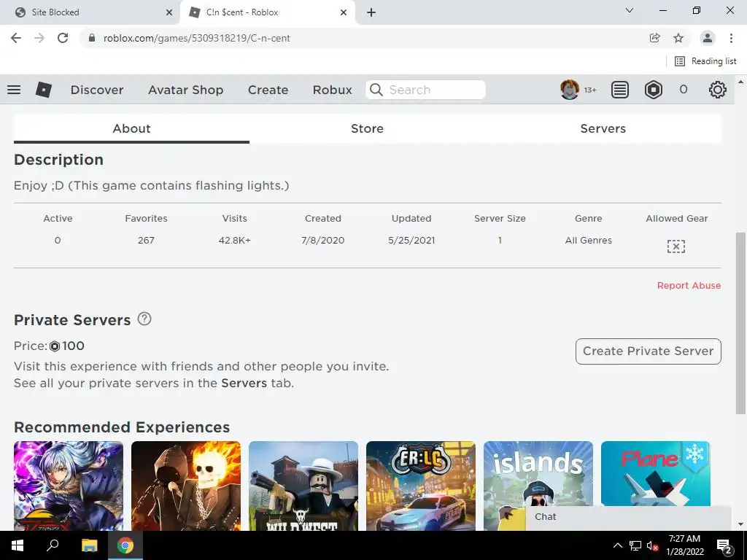Go back with browser back arrow
The image size is (747, 560).
16,38
